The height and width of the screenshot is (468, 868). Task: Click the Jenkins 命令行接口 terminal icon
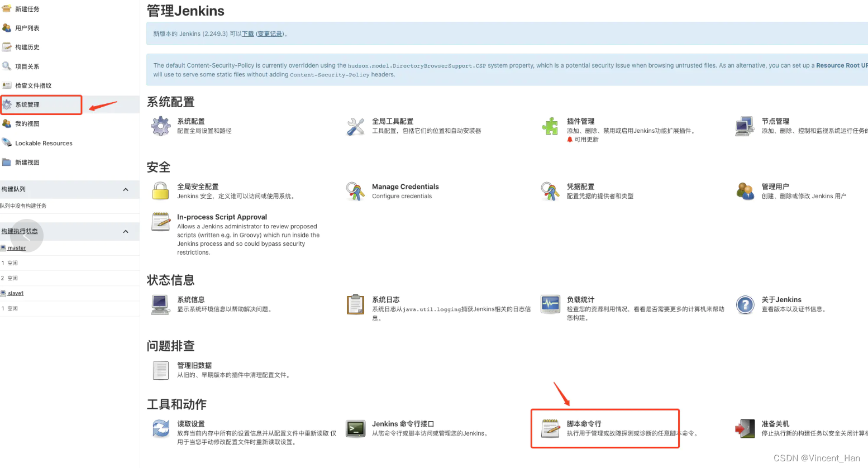tap(356, 428)
